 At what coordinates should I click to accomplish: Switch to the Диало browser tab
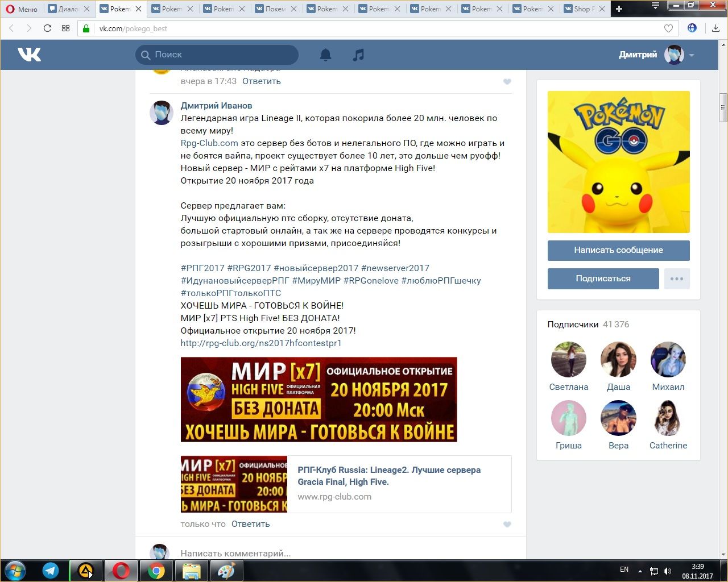(x=69, y=9)
